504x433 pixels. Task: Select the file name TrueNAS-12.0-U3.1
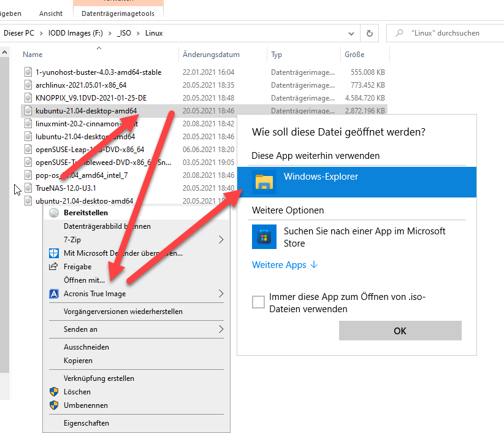(x=66, y=188)
